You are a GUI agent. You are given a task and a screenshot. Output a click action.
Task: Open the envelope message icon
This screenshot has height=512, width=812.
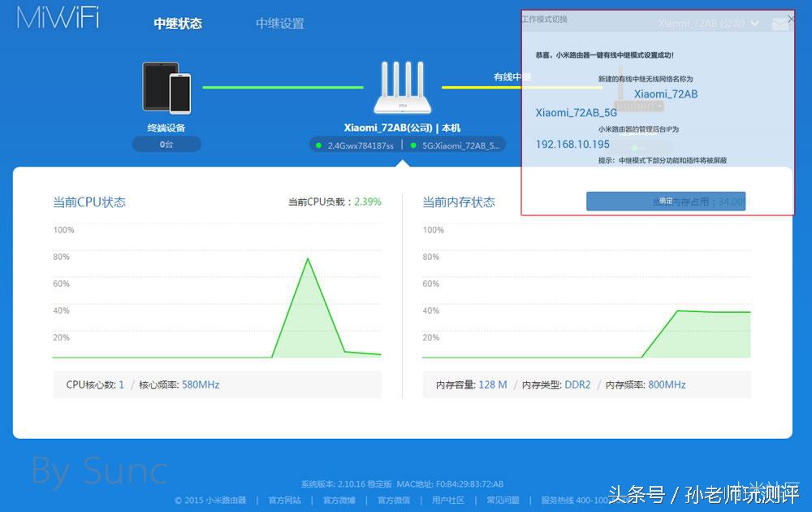coord(781,24)
